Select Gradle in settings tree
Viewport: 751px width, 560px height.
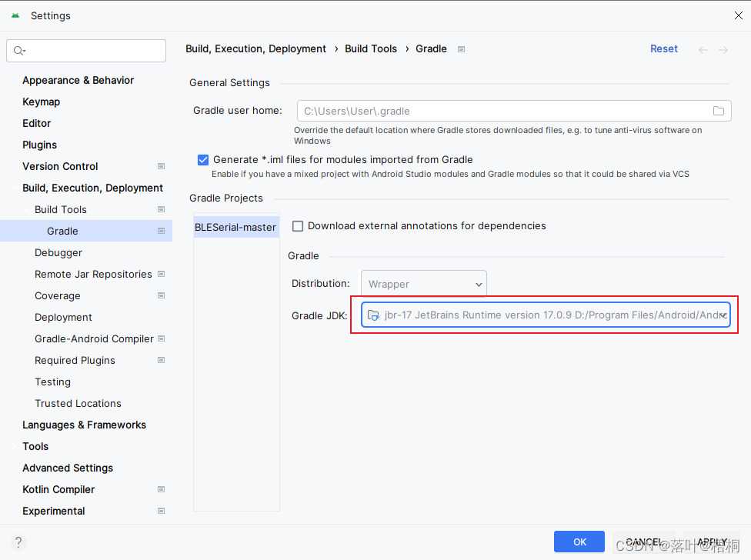pos(62,232)
